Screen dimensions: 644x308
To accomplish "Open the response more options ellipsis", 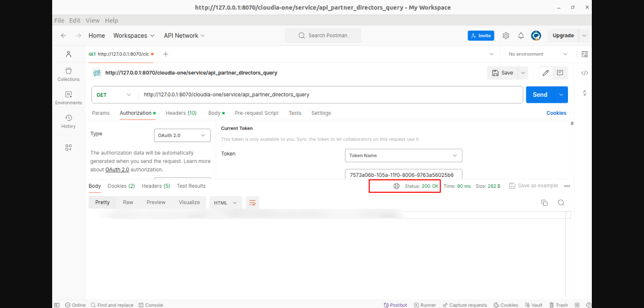I will tap(567, 186).
